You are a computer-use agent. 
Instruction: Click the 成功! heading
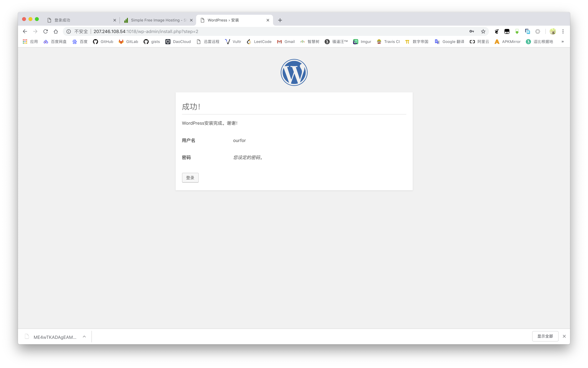(x=191, y=107)
